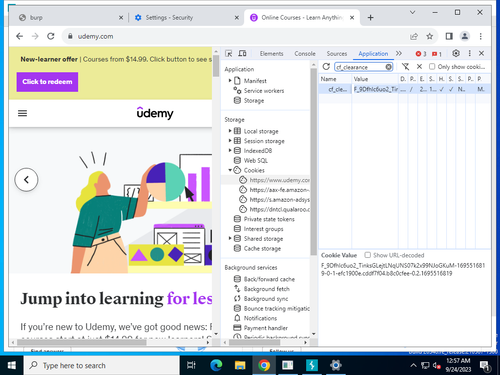Open Service workers section
500x375 pixels.
[263, 91]
